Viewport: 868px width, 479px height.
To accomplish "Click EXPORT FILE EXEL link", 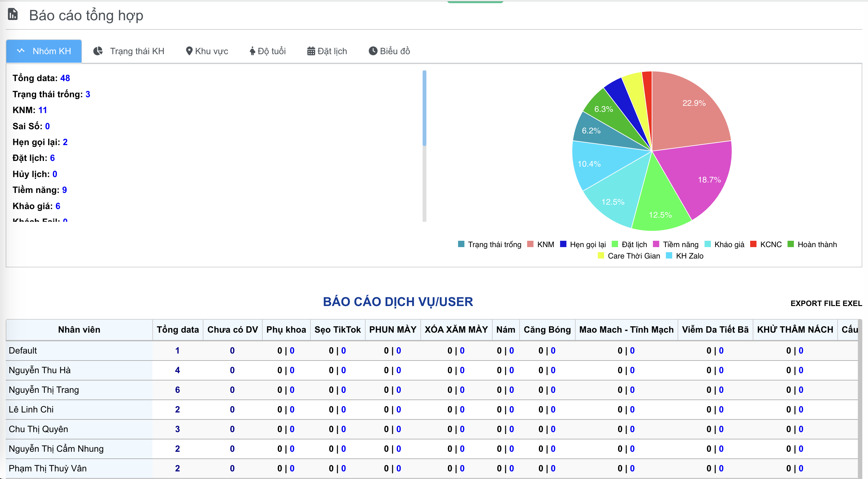I will [x=826, y=303].
